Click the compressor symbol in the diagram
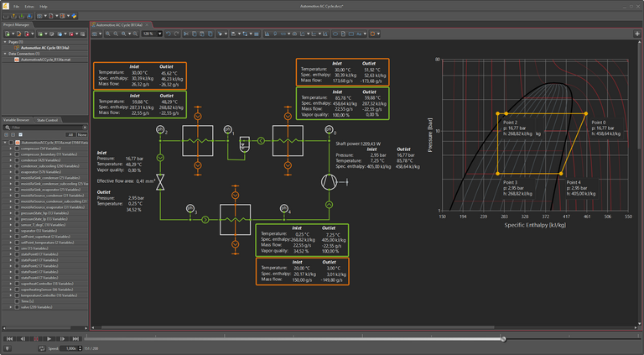Image resolution: width=644 pixels, height=355 pixels. click(x=328, y=180)
